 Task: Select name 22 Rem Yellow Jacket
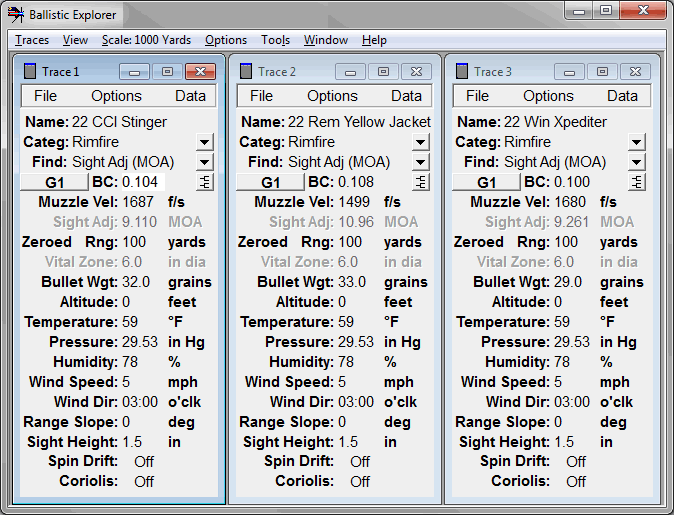click(x=359, y=122)
